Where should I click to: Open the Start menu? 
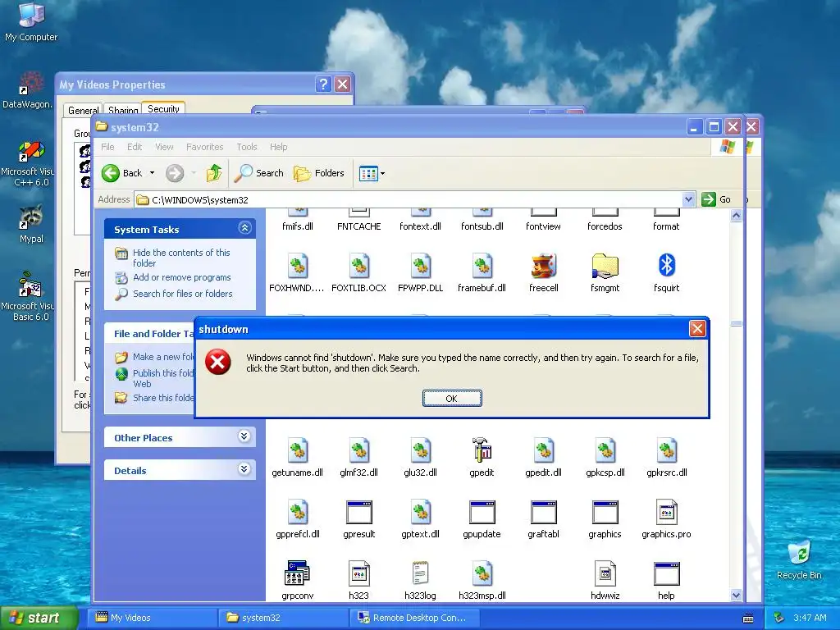click(39, 618)
